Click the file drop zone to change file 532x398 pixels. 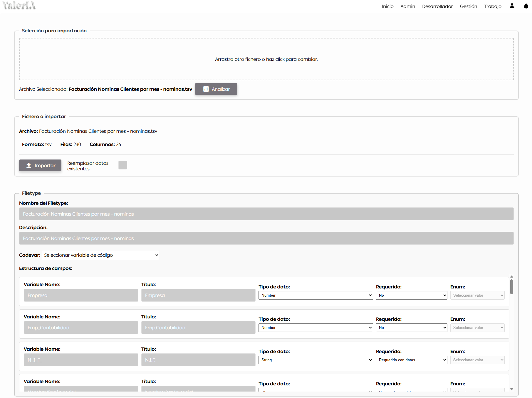click(266, 59)
